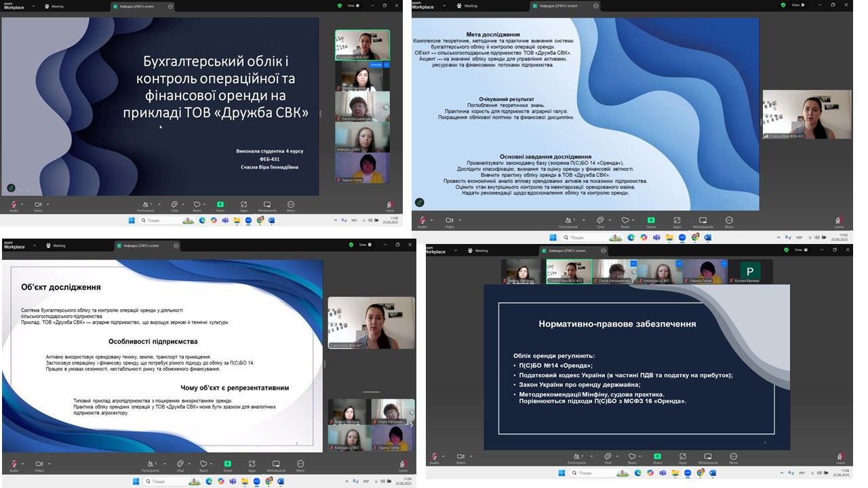Expand audio options arrow in title-slide window
Screen dimensions: 868x488
click(x=22, y=204)
